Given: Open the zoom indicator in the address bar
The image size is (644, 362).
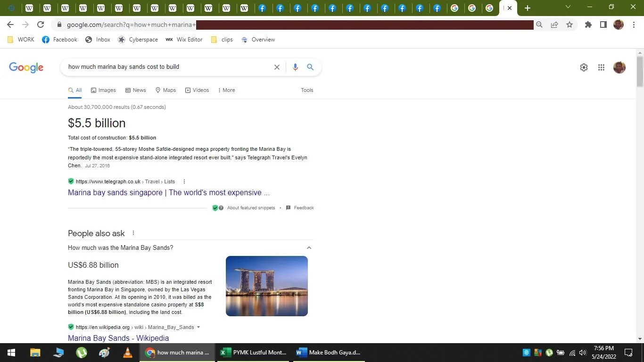Looking at the screenshot, I should 539,25.
